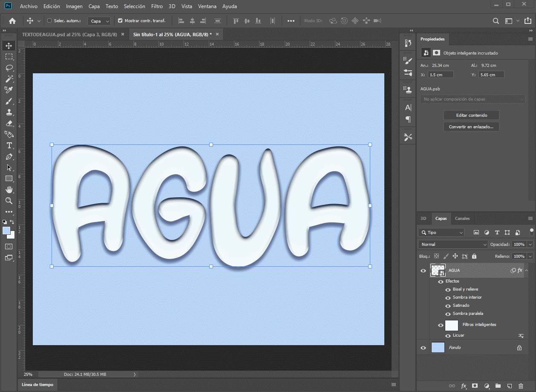Open the Character panel icon

(408, 107)
